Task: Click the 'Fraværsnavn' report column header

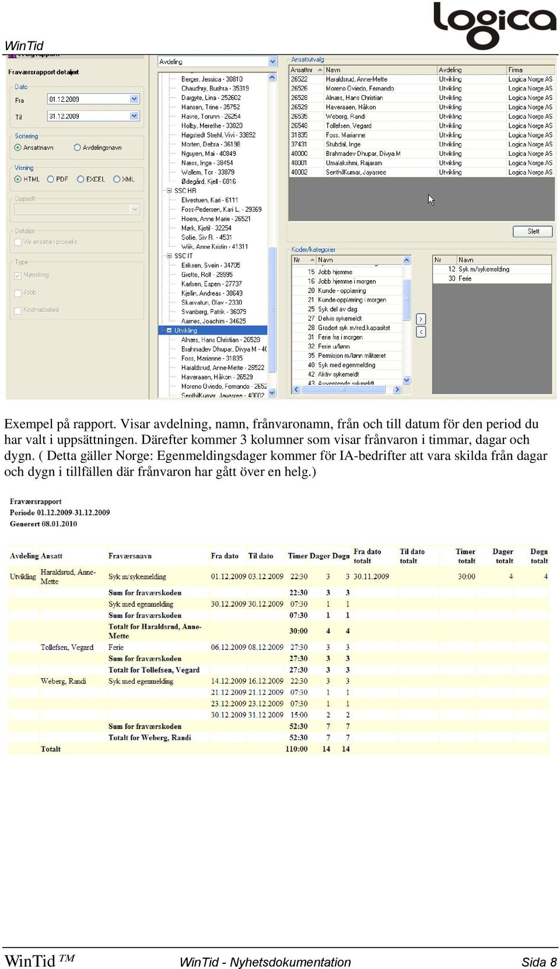Action: click(130, 556)
